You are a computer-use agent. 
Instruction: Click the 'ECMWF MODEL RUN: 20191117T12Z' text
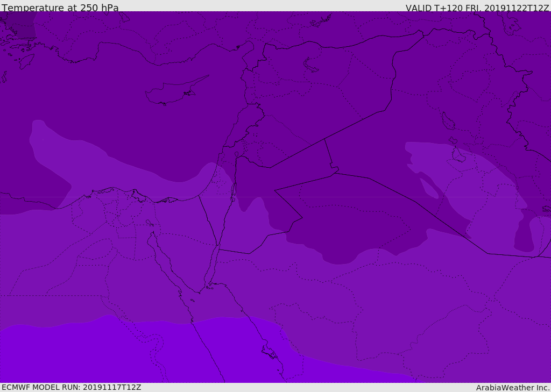[x=72, y=387]
